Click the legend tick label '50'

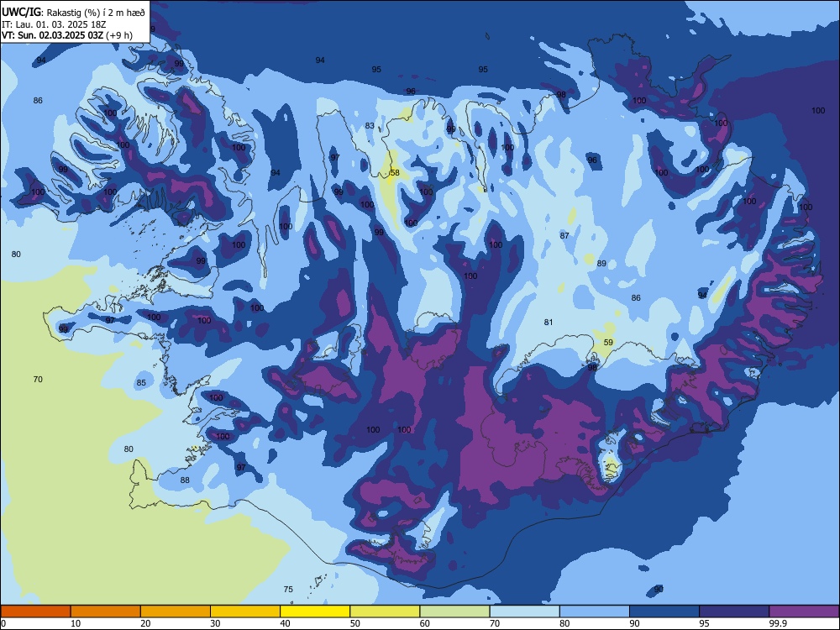(x=354, y=623)
